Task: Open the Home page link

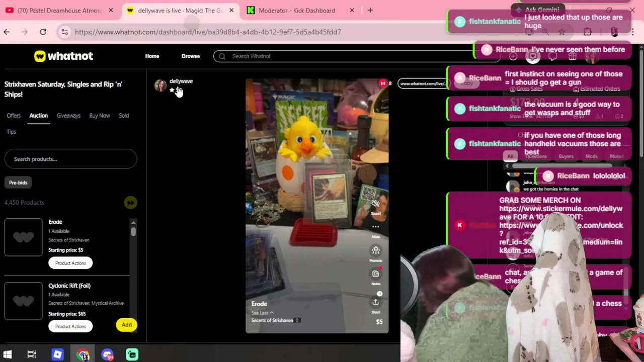Action: [x=152, y=56]
